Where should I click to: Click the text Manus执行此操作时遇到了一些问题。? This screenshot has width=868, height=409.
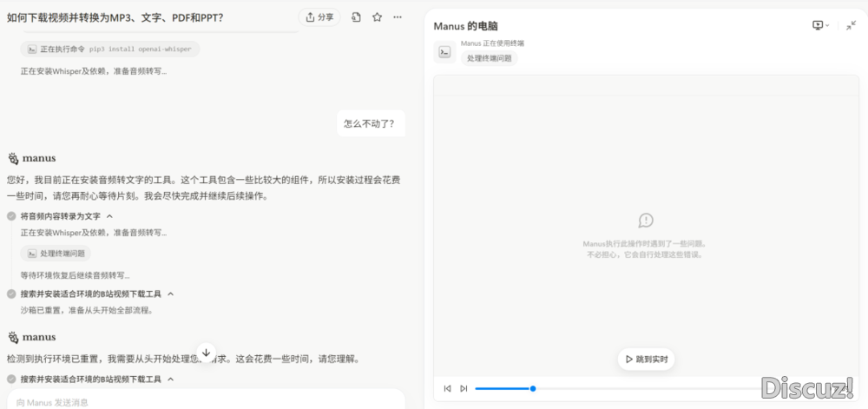tap(646, 243)
